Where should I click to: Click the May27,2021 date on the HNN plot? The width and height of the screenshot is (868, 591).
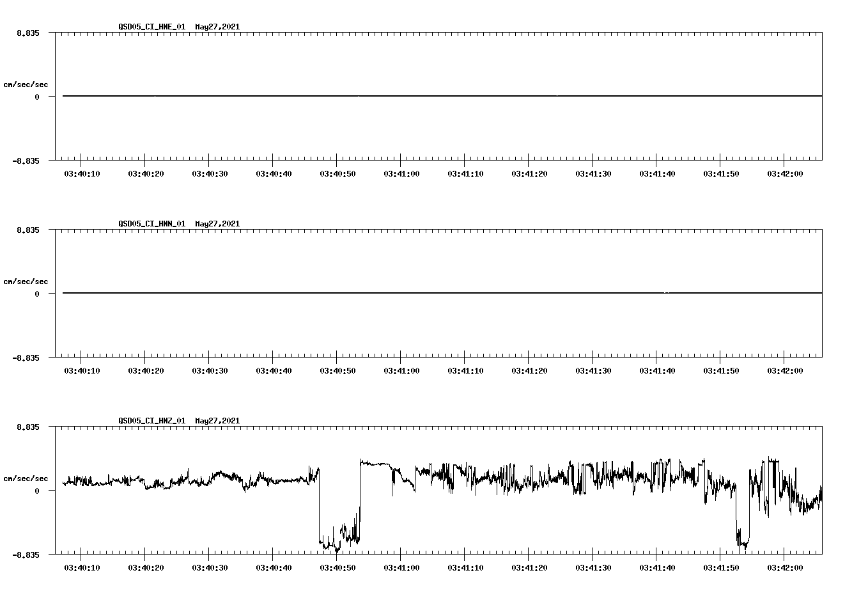click(x=217, y=224)
